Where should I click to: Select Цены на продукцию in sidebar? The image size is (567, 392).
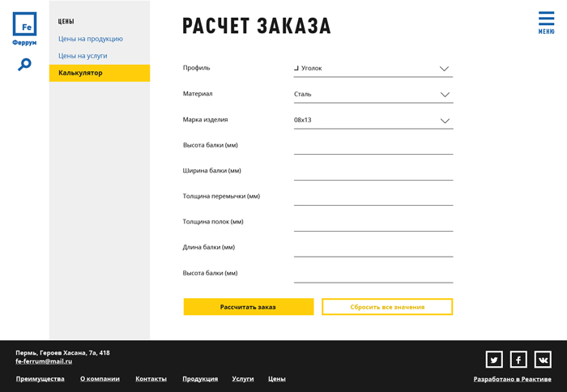[91, 39]
